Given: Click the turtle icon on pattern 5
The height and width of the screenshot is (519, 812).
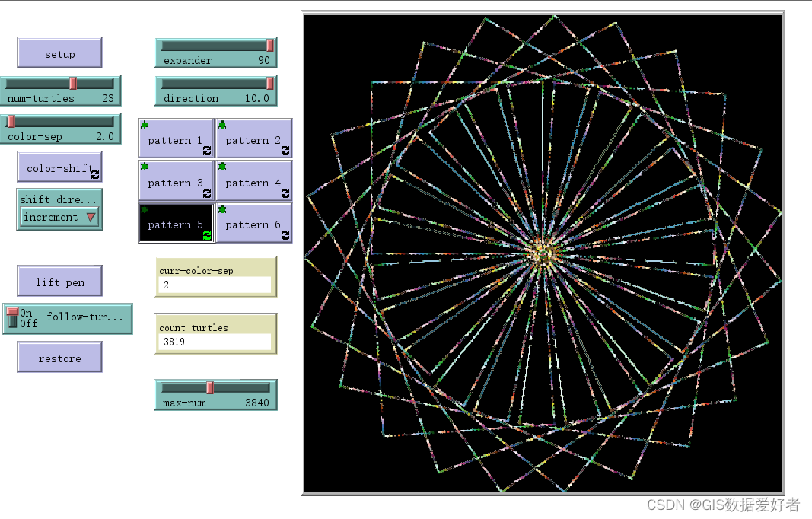Looking at the screenshot, I should (x=145, y=210).
